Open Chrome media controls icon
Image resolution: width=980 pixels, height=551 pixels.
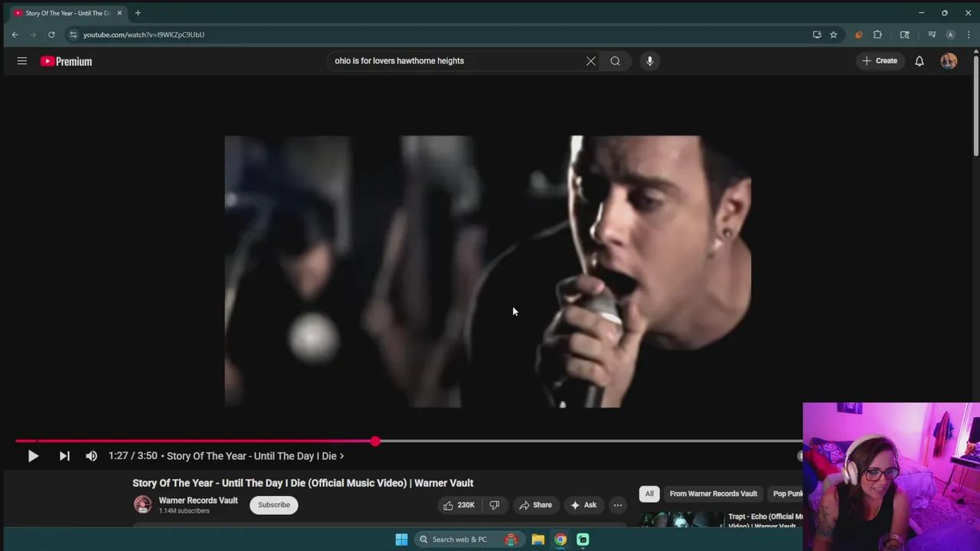[932, 34]
